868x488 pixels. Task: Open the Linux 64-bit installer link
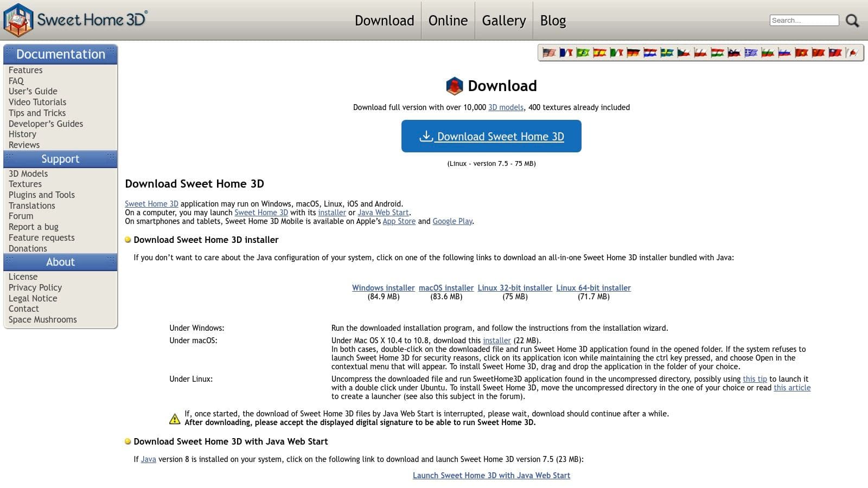(593, 288)
